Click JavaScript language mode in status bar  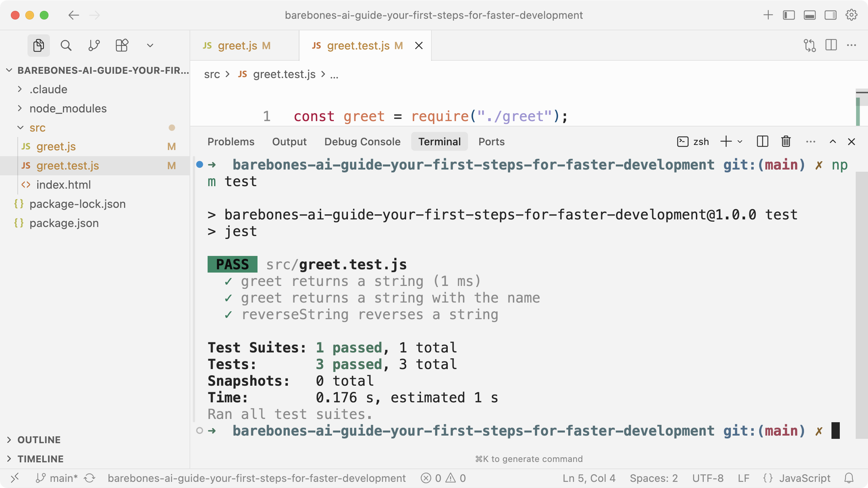pyautogui.click(x=804, y=478)
